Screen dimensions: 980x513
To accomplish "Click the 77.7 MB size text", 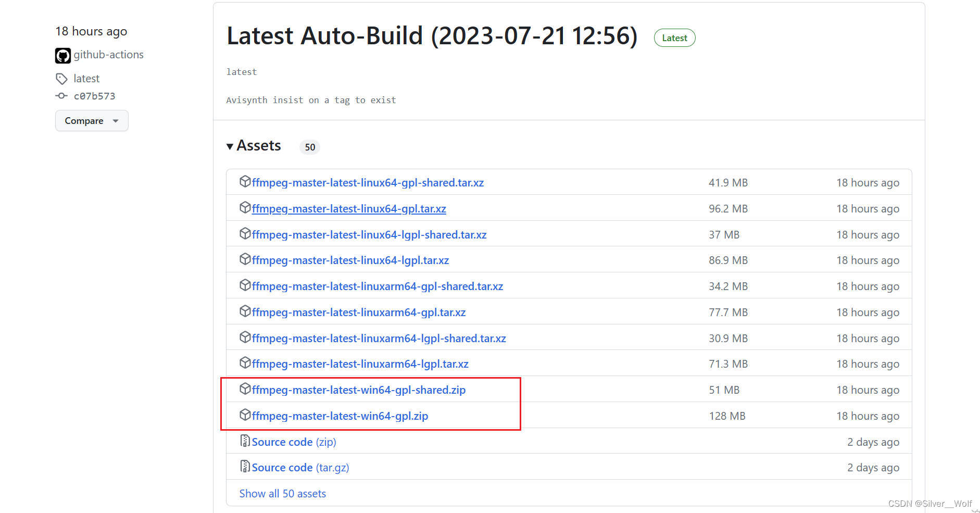I will click(728, 312).
